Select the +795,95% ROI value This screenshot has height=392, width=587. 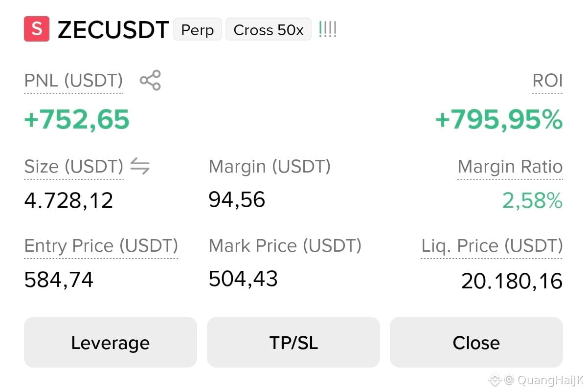pyautogui.click(x=499, y=120)
